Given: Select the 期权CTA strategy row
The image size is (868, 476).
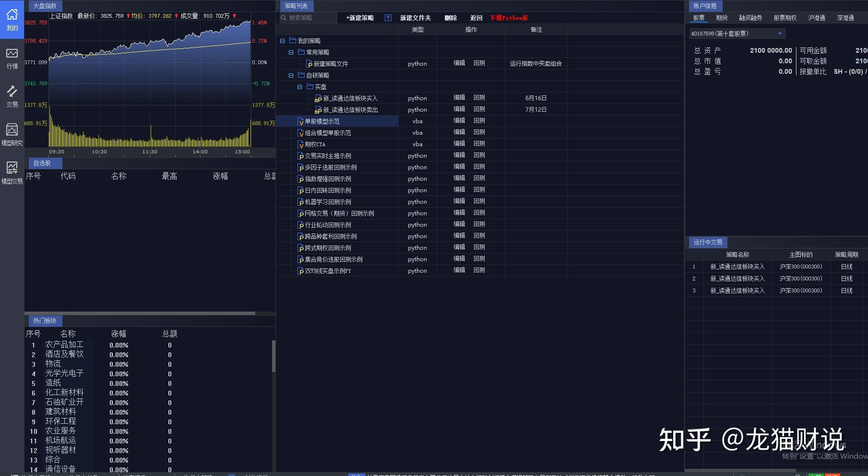Looking at the screenshot, I should pyautogui.click(x=317, y=144).
